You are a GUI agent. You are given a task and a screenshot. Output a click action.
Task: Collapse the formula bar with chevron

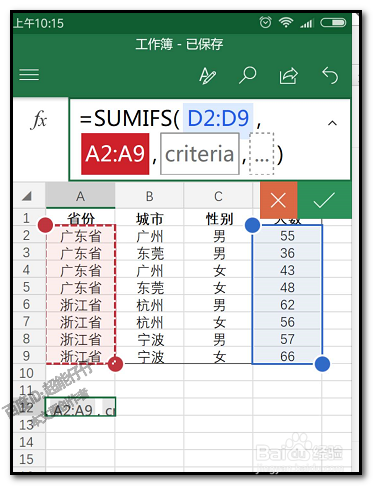coord(332,123)
